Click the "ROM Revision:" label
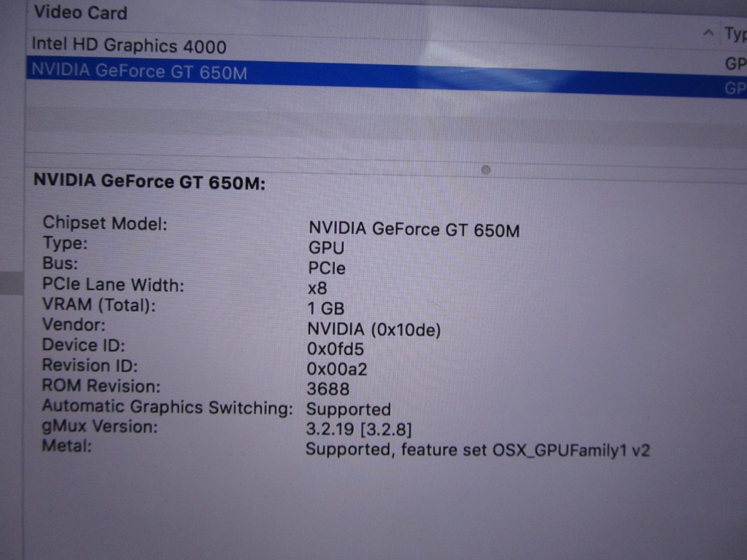This screenshot has height=560, width=747. (x=101, y=386)
